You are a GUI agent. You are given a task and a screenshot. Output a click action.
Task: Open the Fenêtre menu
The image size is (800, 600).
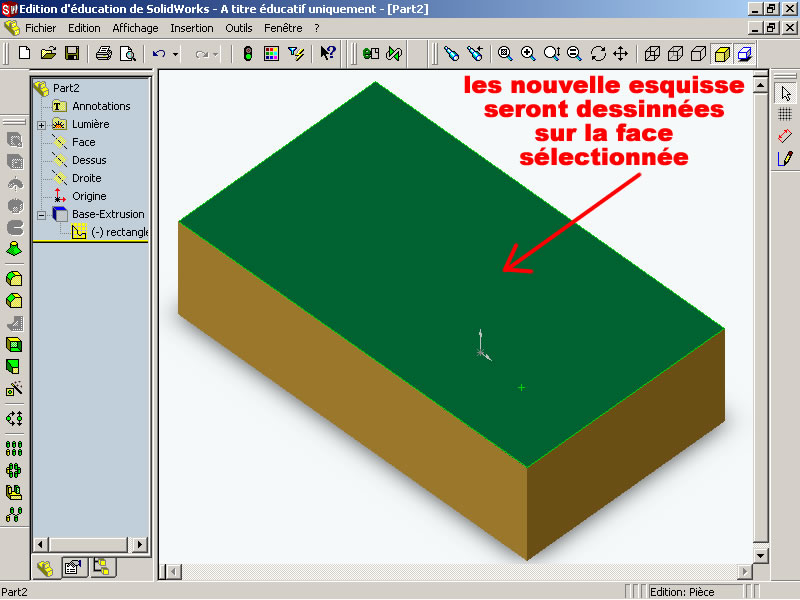click(x=283, y=28)
